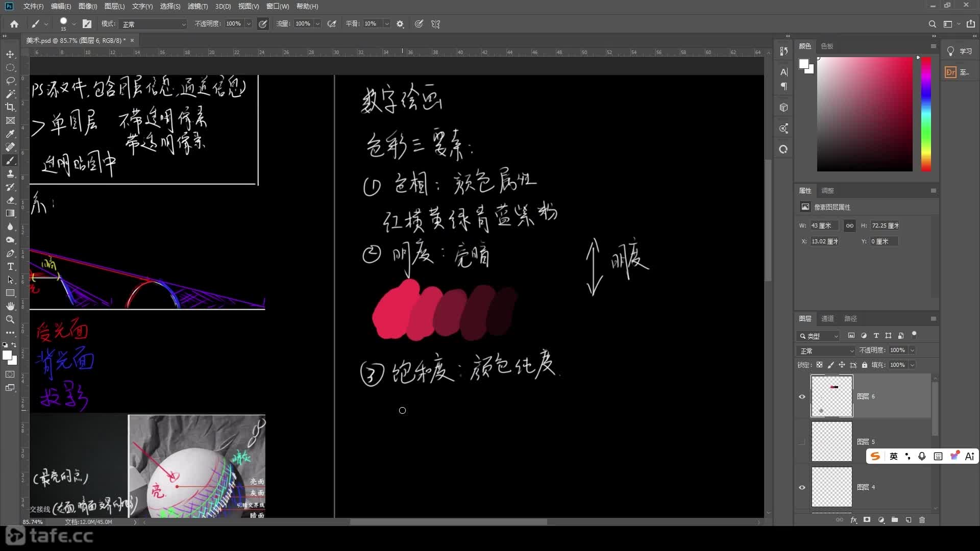Create new layer group folder icon
Screen dimensions: 980x551
coord(895,520)
